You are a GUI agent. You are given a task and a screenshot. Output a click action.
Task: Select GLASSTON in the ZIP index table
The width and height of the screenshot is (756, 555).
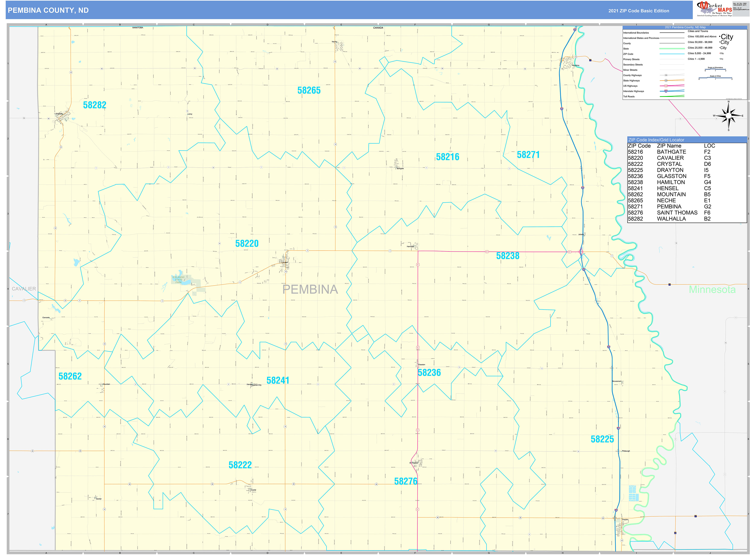pyautogui.click(x=672, y=176)
